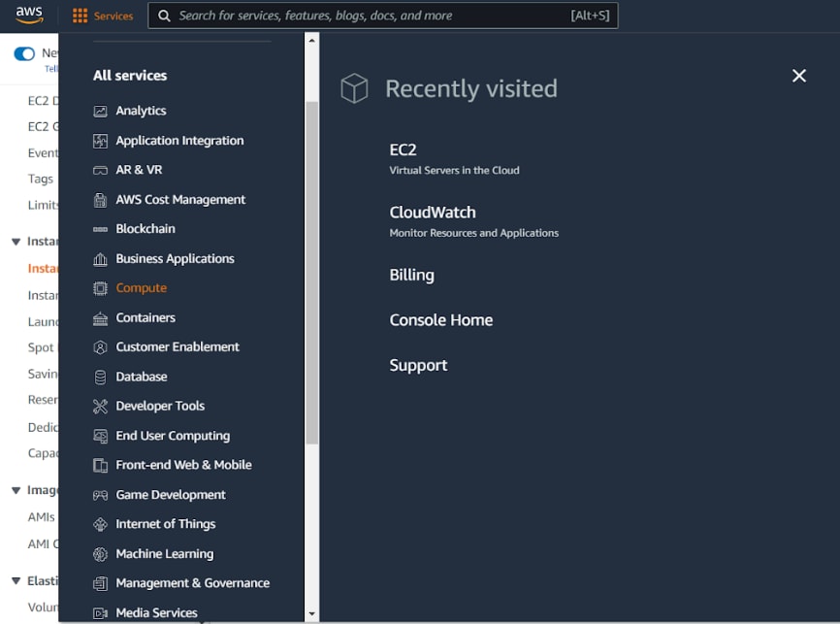The height and width of the screenshot is (624, 840).
Task: Click the Game Development controller icon
Action: [x=100, y=495]
